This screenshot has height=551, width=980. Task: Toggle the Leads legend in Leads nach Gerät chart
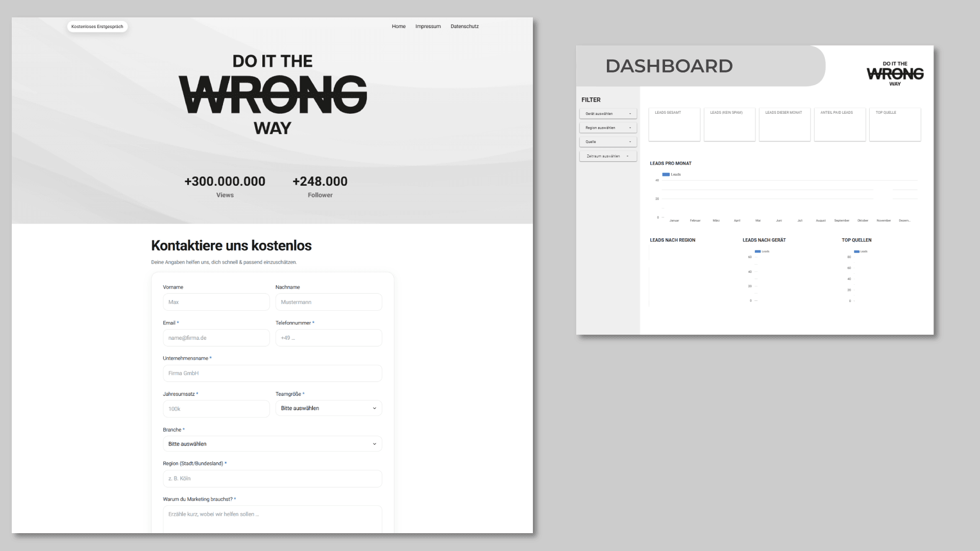click(x=761, y=251)
